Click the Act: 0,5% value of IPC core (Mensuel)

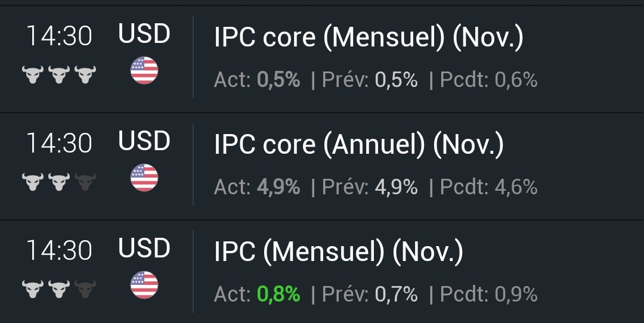tap(278, 79)
